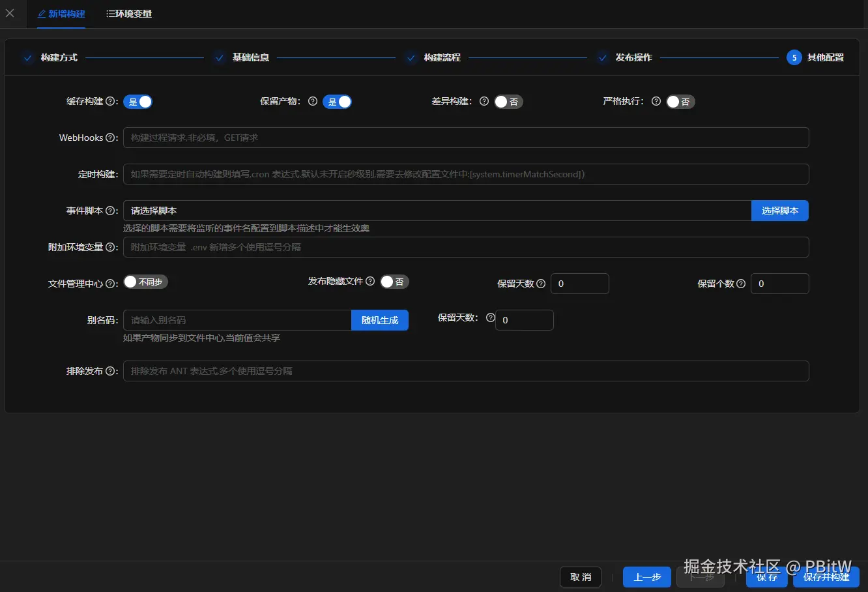Click the checkmark icon beside 构建流程
Image resolution: width=868 pixels, height=592 pixels.
(x=411, y=57)
